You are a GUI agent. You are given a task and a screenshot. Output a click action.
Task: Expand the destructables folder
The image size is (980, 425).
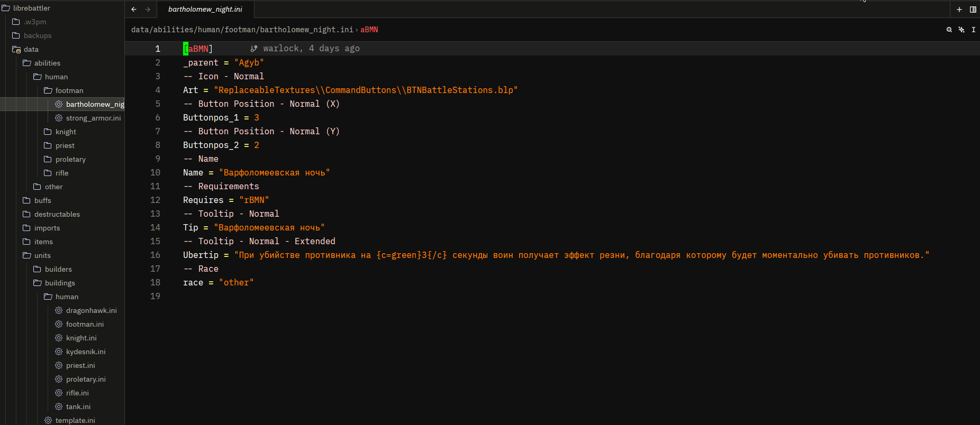[x=57, y=214]
